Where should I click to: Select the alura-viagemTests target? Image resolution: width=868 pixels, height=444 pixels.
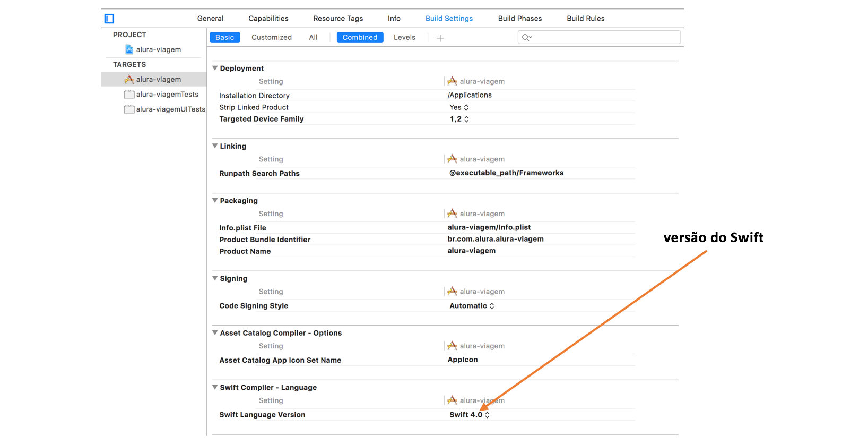167,94
